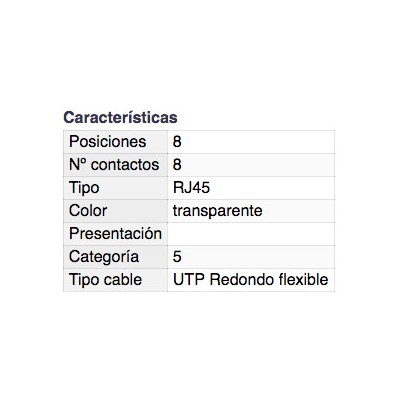Select the Nº contactos label cell
The image size is (400, 400).
click(x=116, y=165)
